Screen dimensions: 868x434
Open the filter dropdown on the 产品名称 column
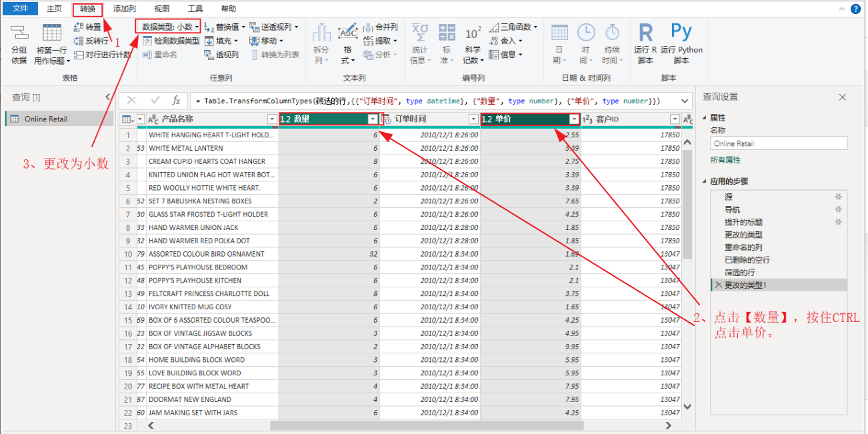[271, 119]
